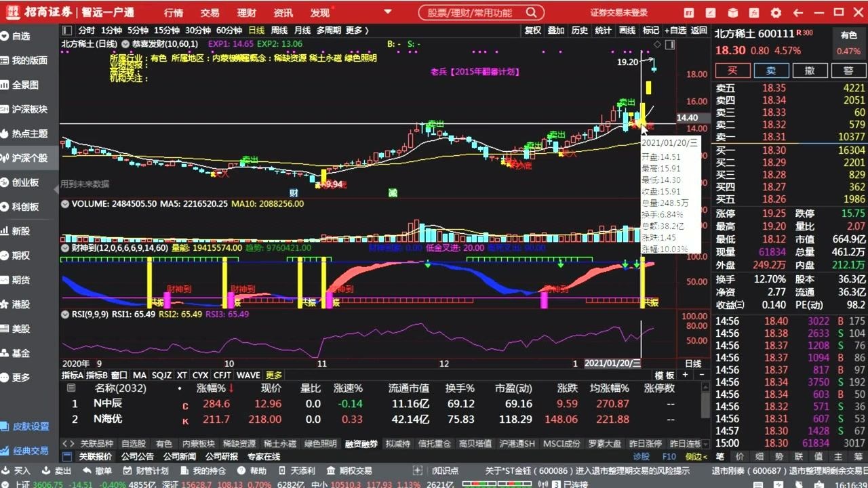Open 更多 indicators list in indicator bar
The width and height of the screenshot is (868, 488).
click(274, 375)
